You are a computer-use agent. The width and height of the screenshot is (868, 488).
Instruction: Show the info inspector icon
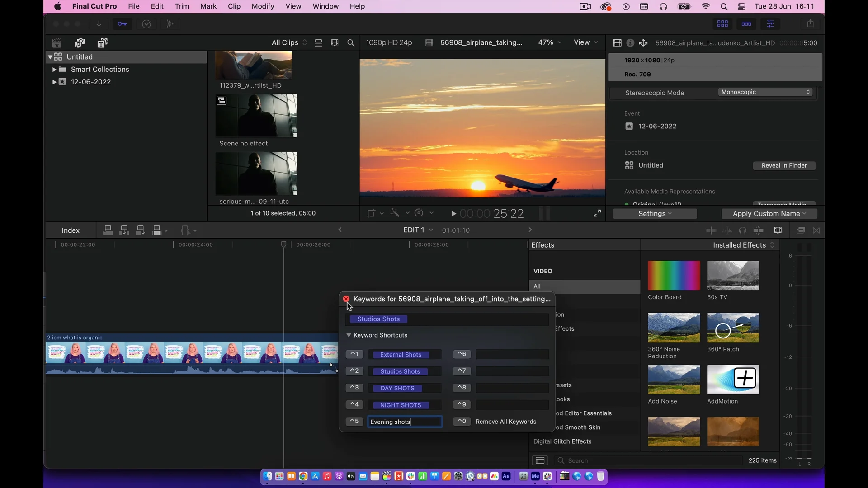coord(630,43)
